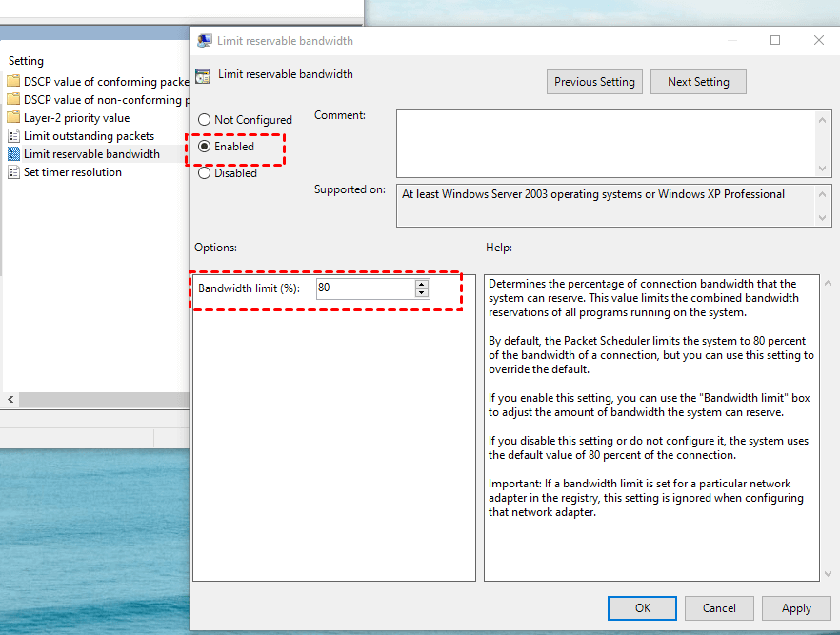Click inside the Bandwidth limit value field
840x635 pixels.
click(x=366, y=288)
